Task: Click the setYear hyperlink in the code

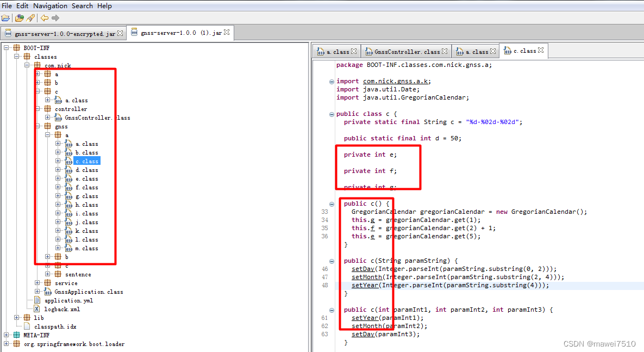Action: pos(364,285)
